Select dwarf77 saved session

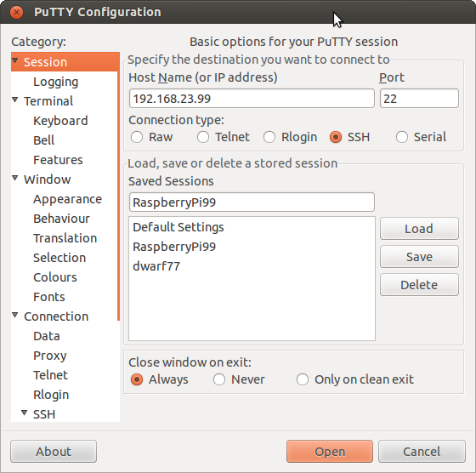[252, 266]
